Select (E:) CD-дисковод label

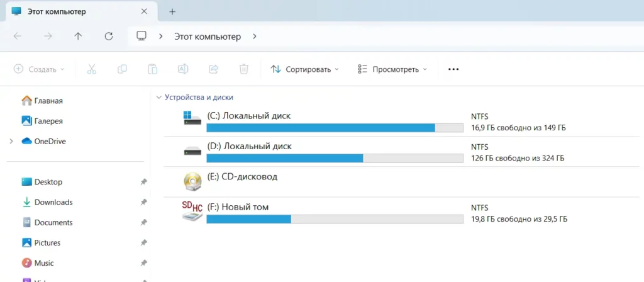coord(242,176)
